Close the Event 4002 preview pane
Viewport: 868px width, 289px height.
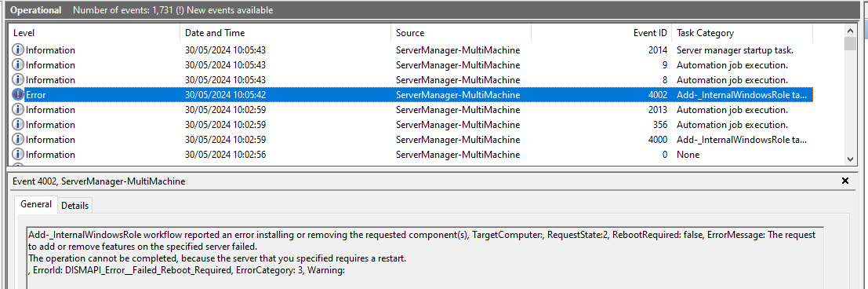(844, 181)
